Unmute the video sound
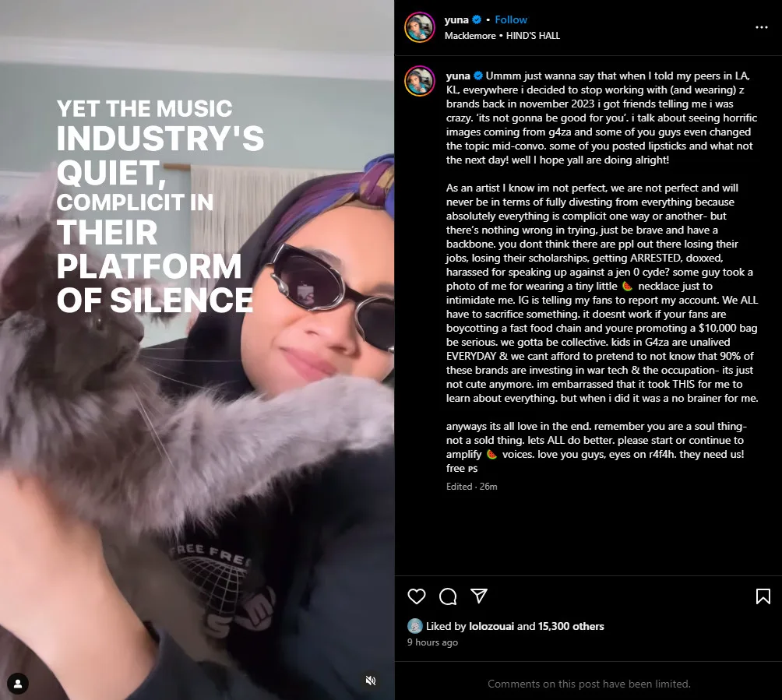Image resolution: width=782 pixels, height=700 pixels. pos(371,681)
